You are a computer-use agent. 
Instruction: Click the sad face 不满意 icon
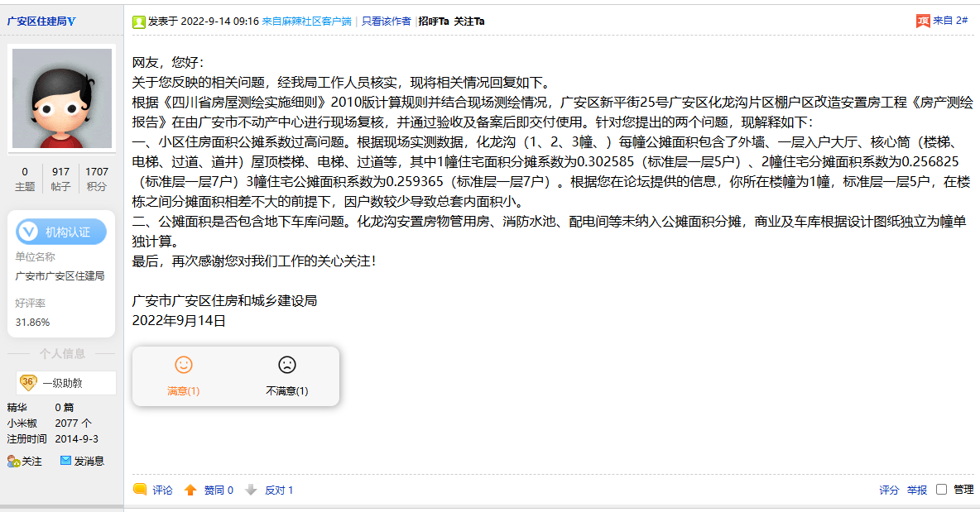(x=286, y=365)
